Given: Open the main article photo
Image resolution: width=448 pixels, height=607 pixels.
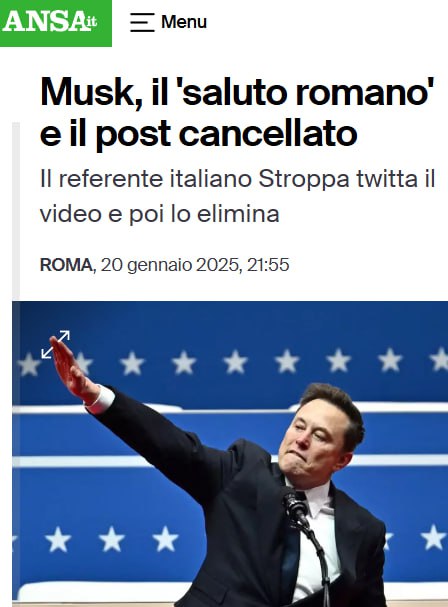Looking at the screenshot, I should [230, 454].
